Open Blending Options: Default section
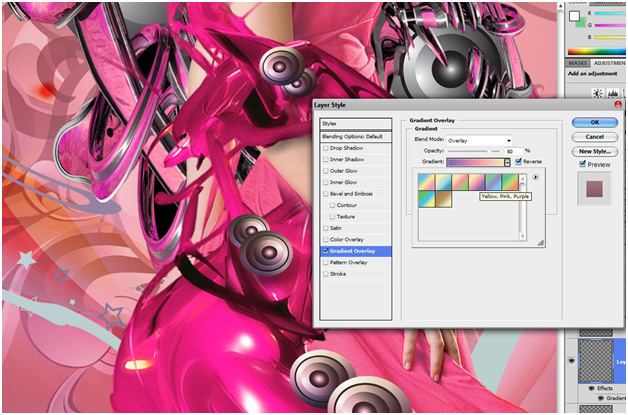Image resolution: width=628 pixels, height=415 pixels. tap(356, 137)
